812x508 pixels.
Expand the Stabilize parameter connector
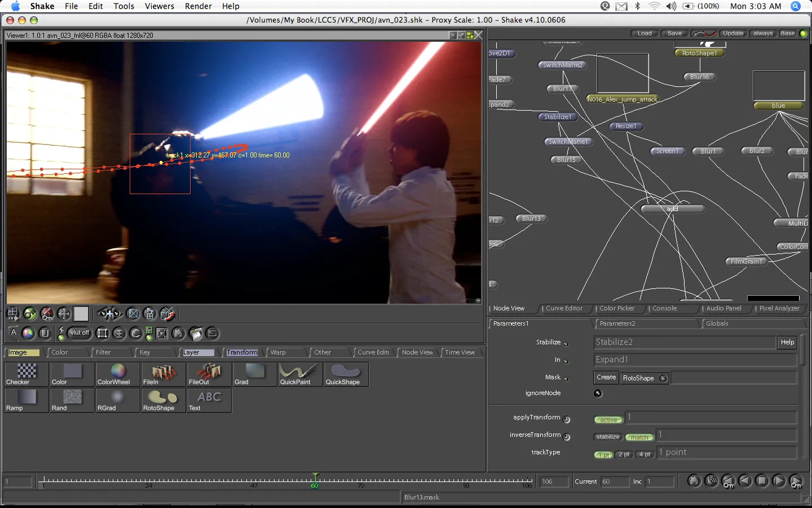566,344
